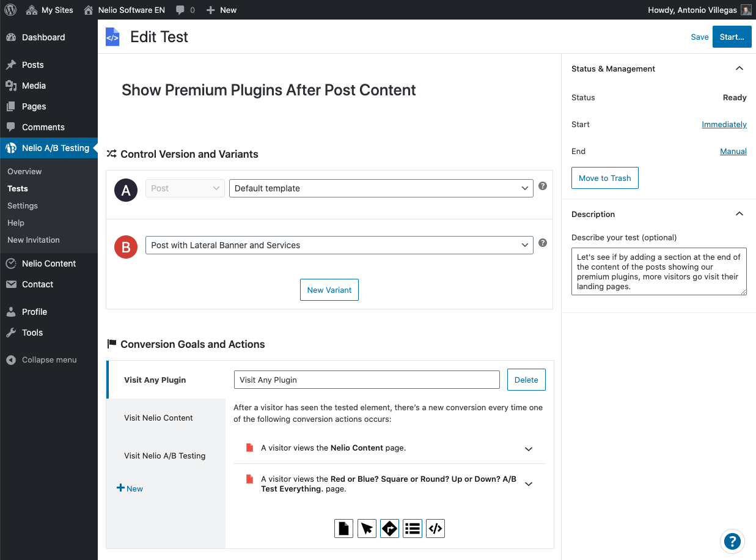Select the Visit Any Plugin goal tab
The width and height of the screenshot is (756, 560).
[166, 380]
